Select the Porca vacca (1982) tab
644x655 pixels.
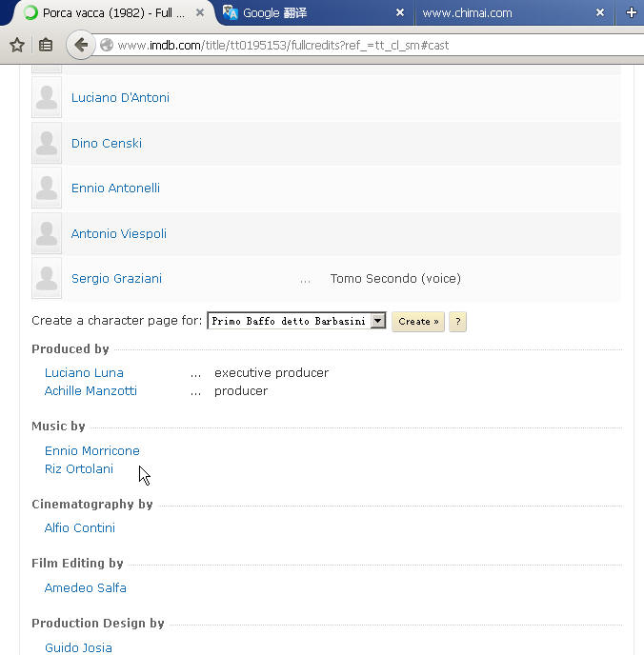pos(113,13)
